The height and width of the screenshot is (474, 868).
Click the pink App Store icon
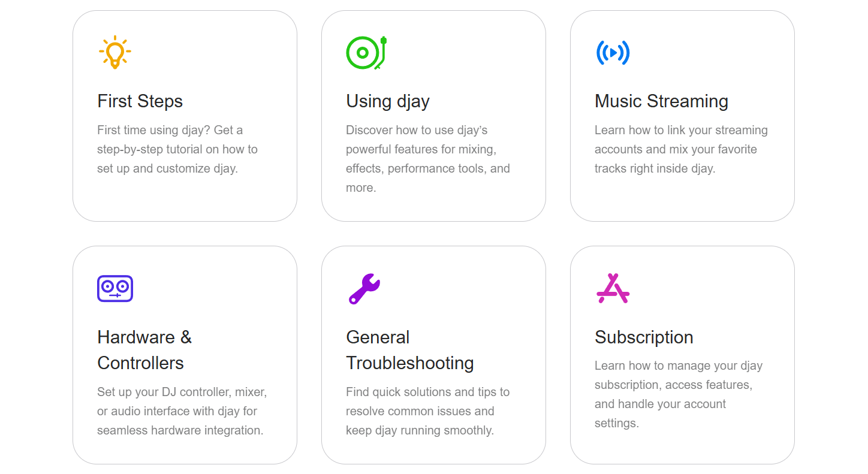[613, 288]
